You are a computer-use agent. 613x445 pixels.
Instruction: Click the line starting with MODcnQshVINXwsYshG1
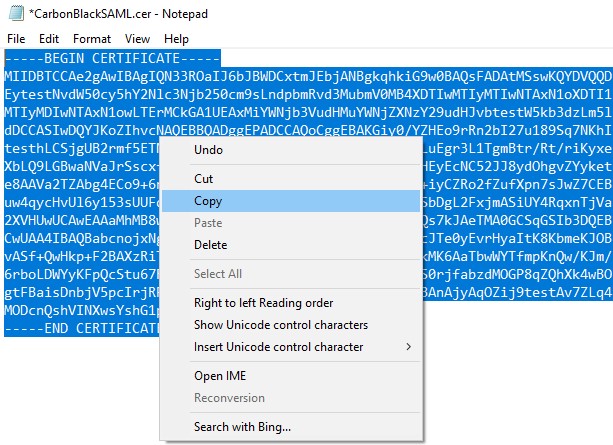tap(82, 310)
